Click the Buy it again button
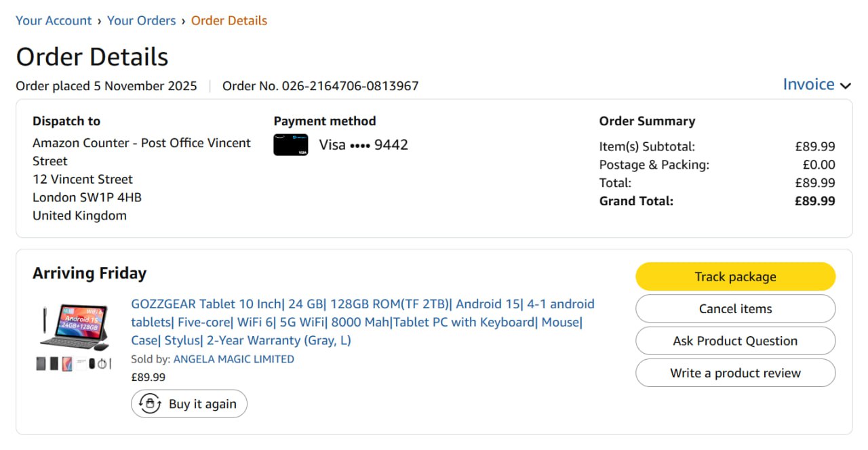This screenshot has width=868, height=450. 189,404
